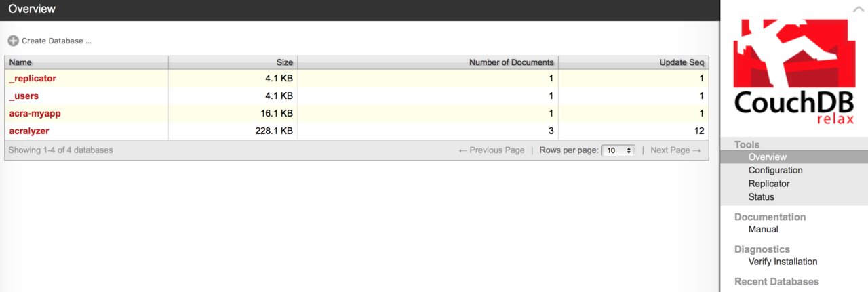The image size is (868, 292).
Task: Collapse the sidebar with the top chevron
Action: pos(858,9)
